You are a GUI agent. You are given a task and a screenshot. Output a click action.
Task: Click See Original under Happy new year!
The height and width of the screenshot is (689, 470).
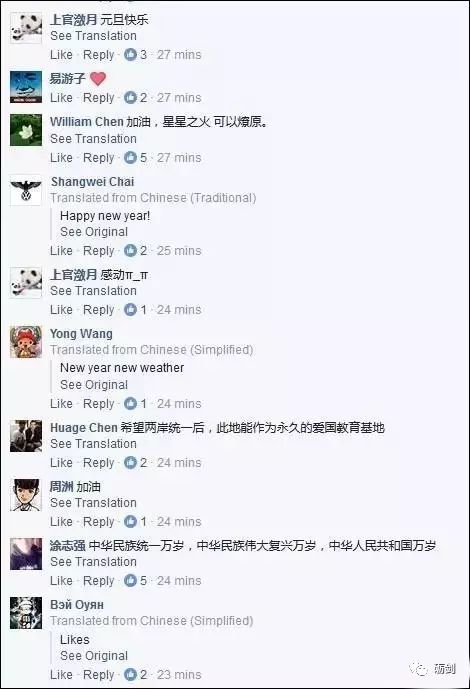click(94, 232)
